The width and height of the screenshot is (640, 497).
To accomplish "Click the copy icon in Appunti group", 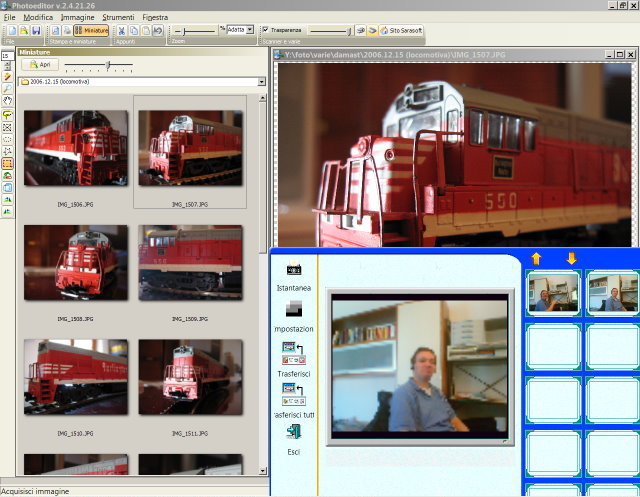I will tap(134, 31).
